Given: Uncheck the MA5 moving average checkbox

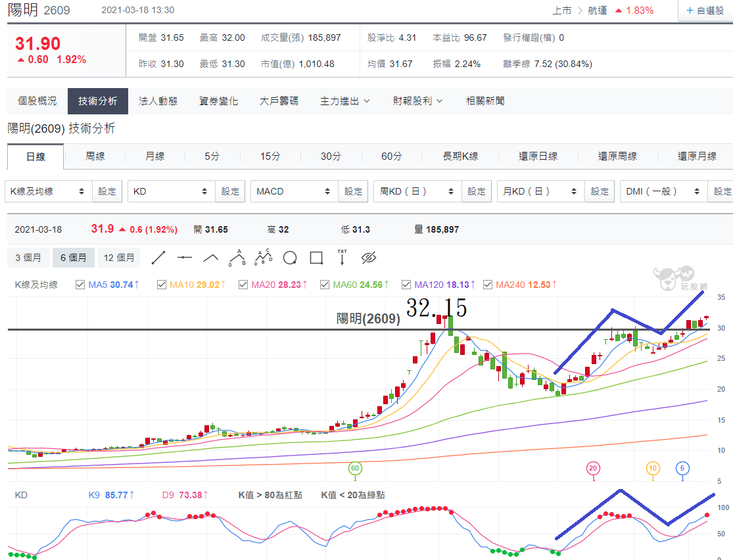Looking at the screenshot, I should click(80, 285).
